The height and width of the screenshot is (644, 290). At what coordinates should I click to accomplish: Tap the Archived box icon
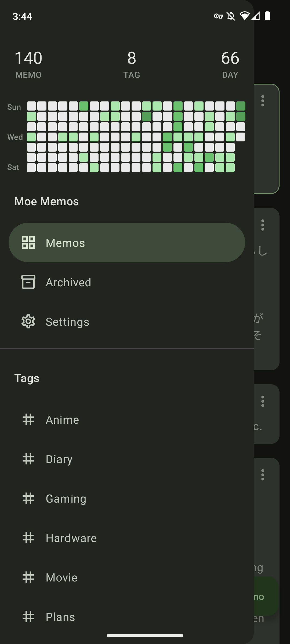point(28,282)
